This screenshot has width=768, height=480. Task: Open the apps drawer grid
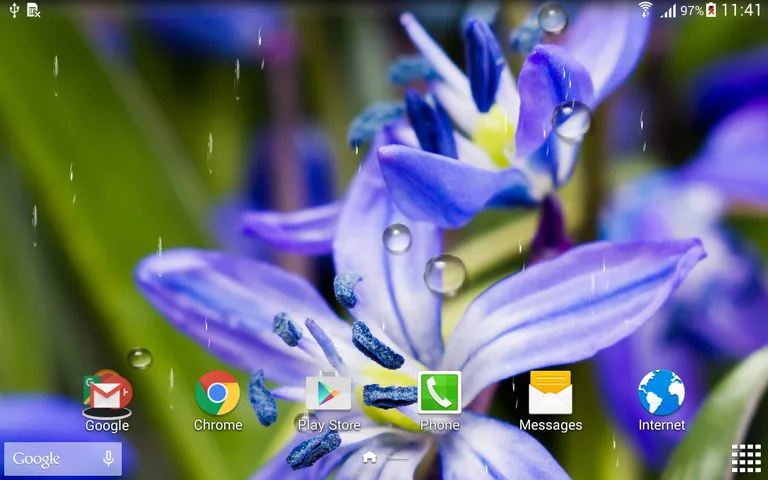[746, 459]
